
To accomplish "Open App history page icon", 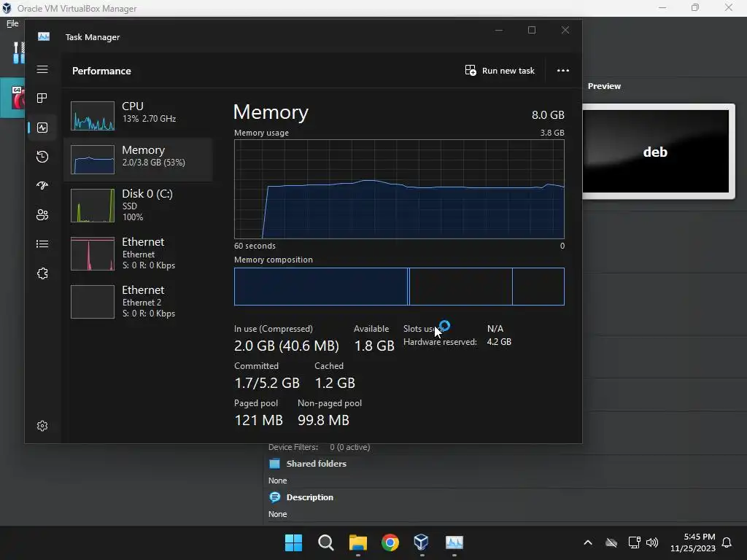I will click(x=42, y=157).
